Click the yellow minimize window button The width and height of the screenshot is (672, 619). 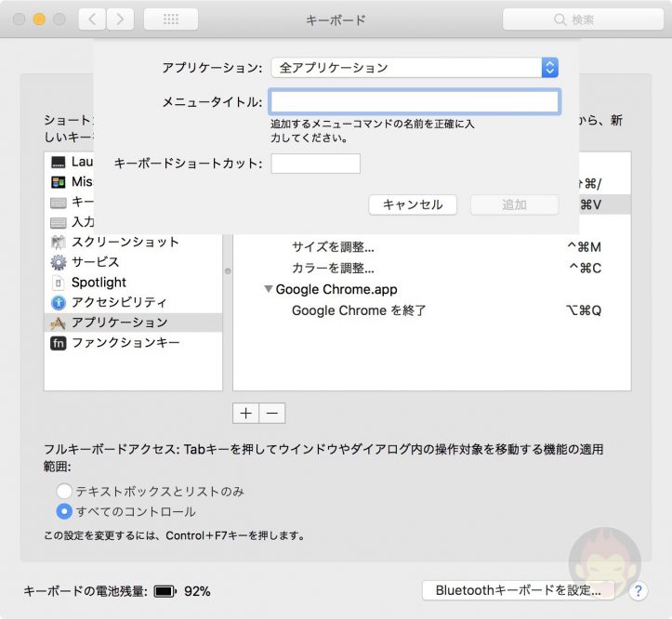(39, 20)
